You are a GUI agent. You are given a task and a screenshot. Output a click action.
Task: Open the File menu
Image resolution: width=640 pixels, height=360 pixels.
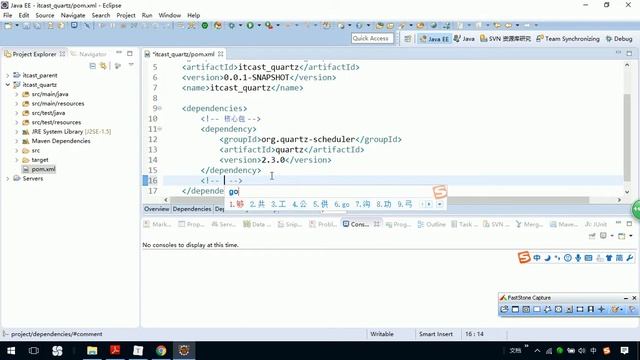pos(8,15)
